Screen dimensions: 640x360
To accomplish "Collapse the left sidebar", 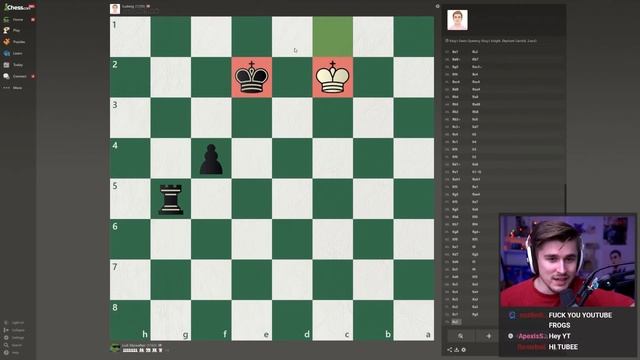I will 14,330.
